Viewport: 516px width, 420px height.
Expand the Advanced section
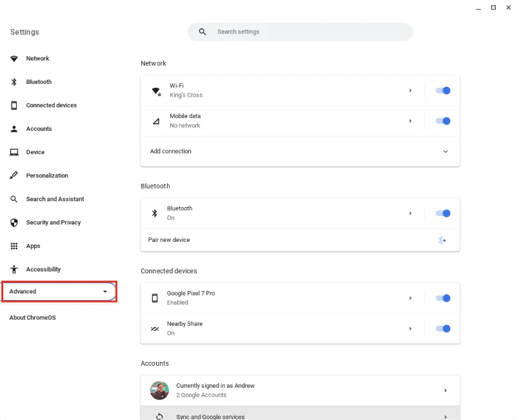59,291
